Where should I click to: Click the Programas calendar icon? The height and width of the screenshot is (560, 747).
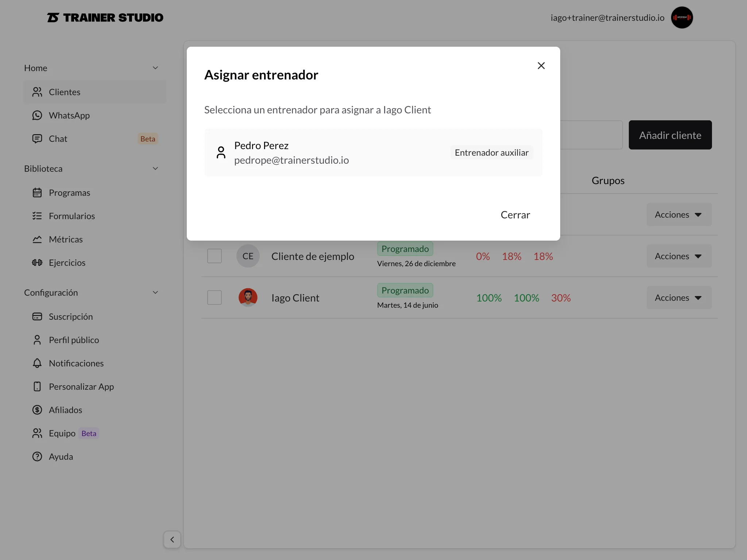point(37,192)
